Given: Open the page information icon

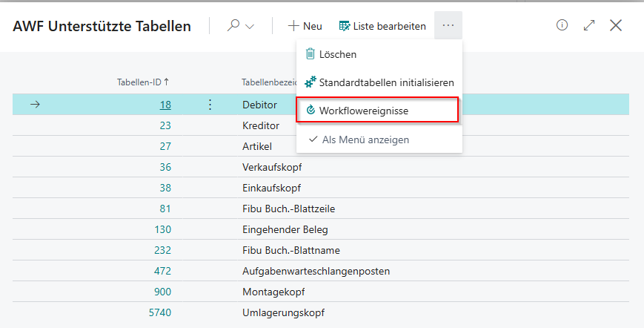Looking at the screenshot, I should pos(562,25).
